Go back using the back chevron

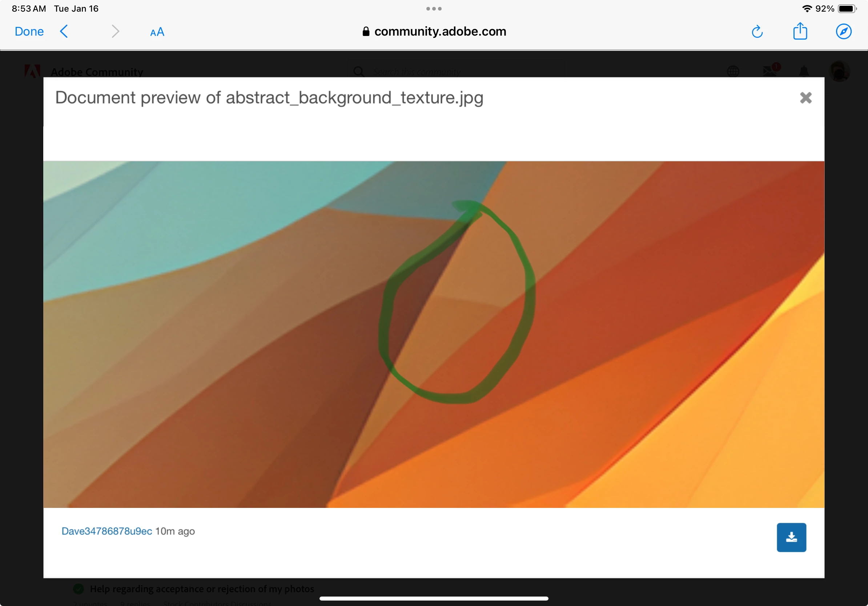pyautogui.click(x=64, y=31)
